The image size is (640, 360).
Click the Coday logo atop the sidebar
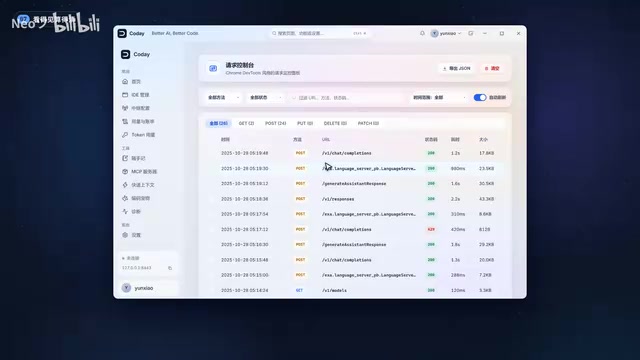point(125,54)
